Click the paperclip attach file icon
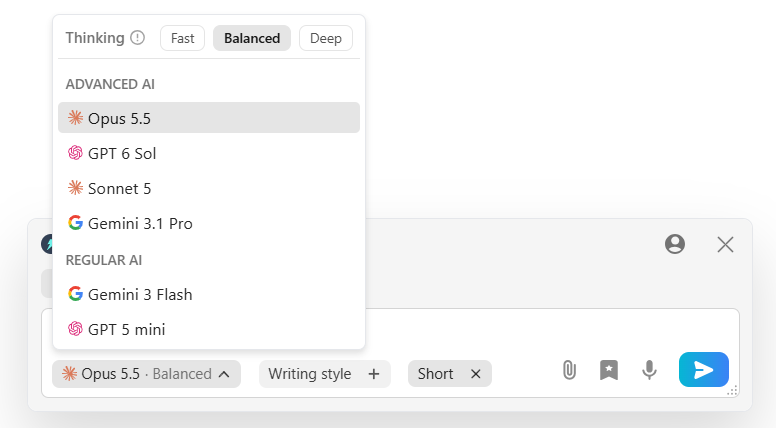776x428 pixels. point(569,370)
